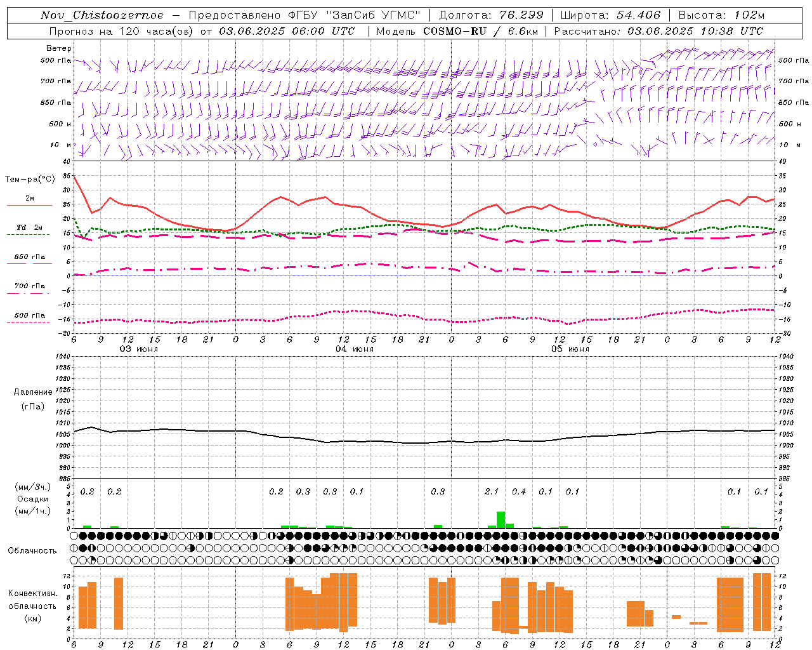The image size is (812, 650).
Task: Click the tallest green precipitation bar
Action: [501, 519]
